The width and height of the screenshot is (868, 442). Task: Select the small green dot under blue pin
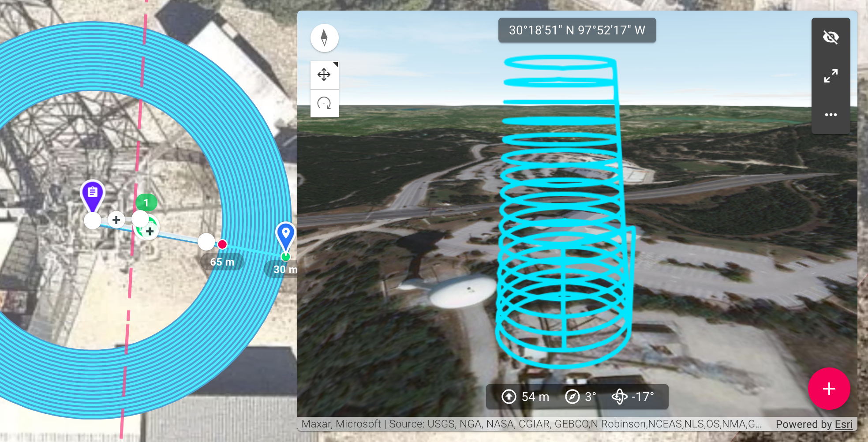(285, 257)
